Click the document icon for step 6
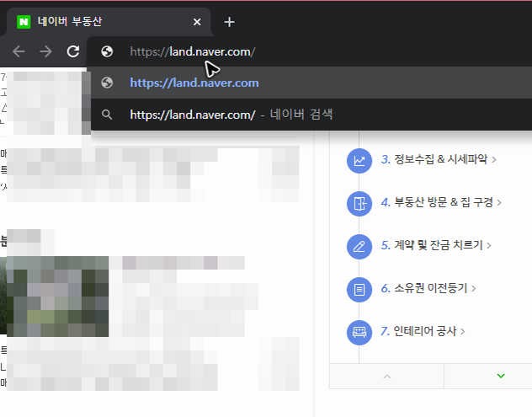Viewport: 532px width, 417px height. coord(359,290)
